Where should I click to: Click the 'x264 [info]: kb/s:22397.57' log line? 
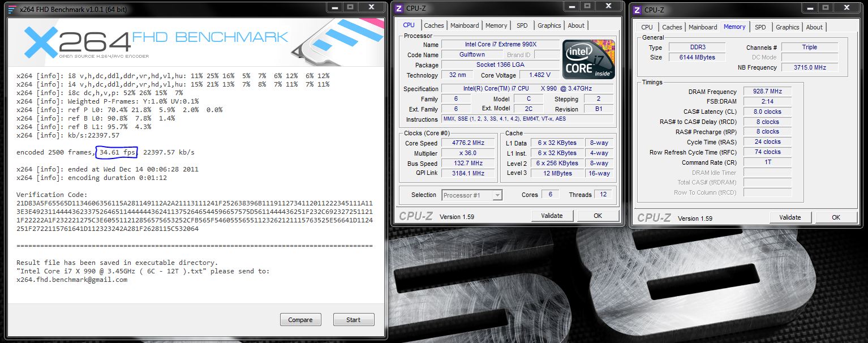tap(68, 135)
